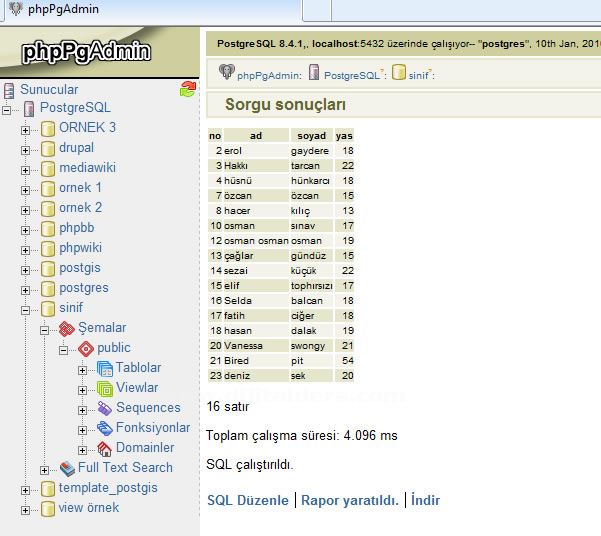Collapse the sinif database node
The width and height of the screenshot is (601, 536).
pyautogui.click(x=25, y=310)
